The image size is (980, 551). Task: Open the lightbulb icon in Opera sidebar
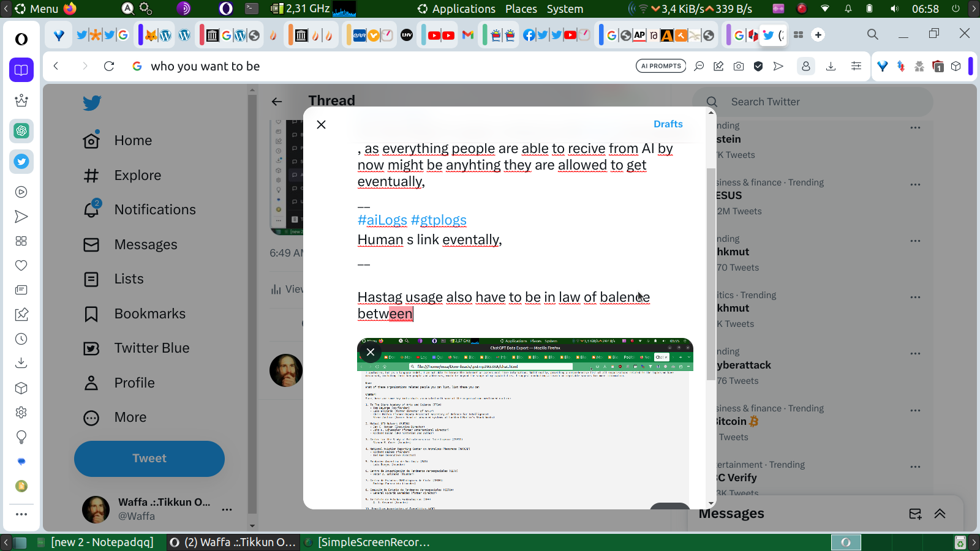coord(21,437)
